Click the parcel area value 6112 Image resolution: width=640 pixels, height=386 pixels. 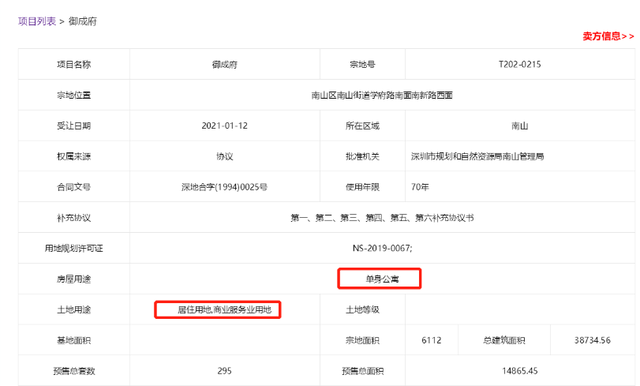[431, 340]
